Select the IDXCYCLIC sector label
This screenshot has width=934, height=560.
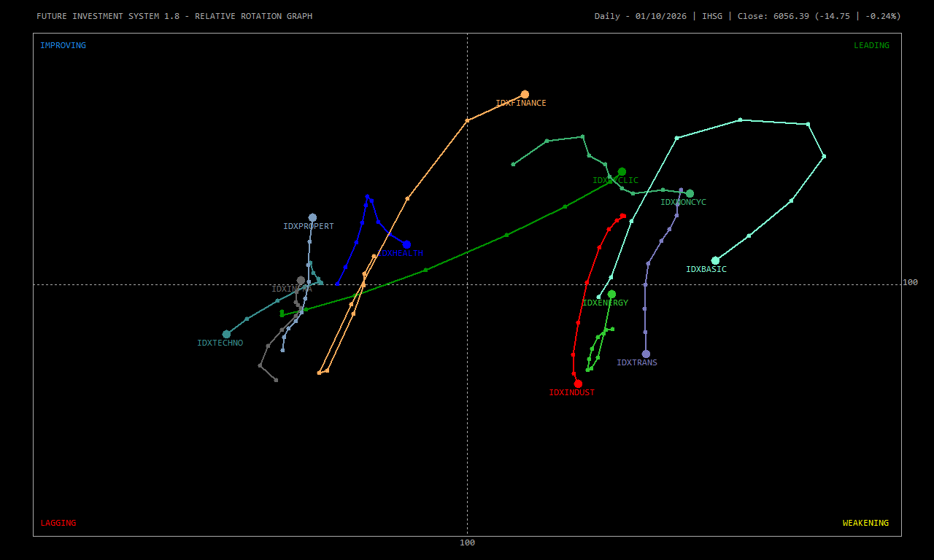coord(615,181)
